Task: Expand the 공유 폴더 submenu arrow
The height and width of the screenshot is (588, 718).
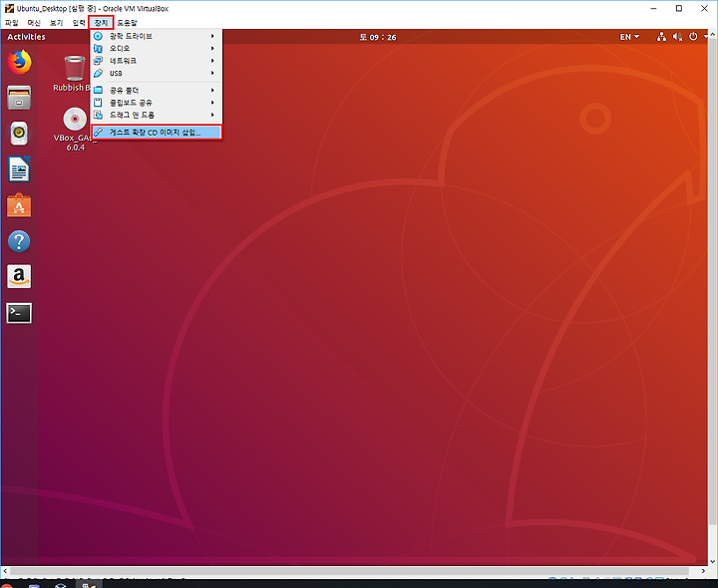Action: (212, 90)
